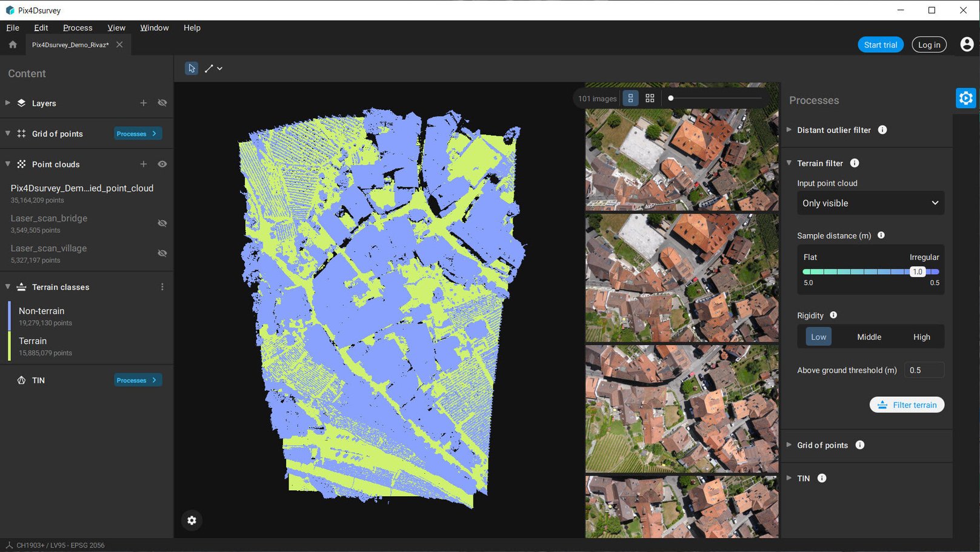Viewport: 980px width, 552px height.
Task: Open the measurement line tool
Action: pyautogui.click(x=209, y=68)
